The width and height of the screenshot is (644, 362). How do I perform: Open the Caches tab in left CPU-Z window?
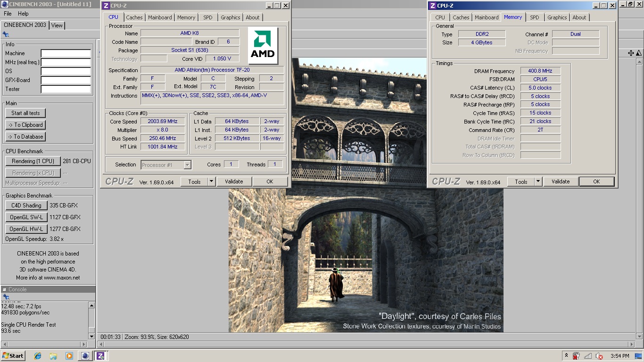(134, 17)
